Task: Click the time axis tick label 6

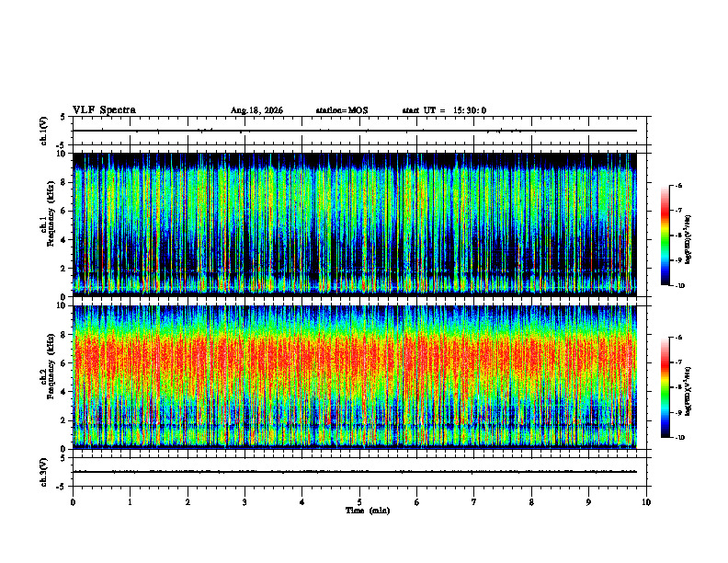Action: tap(417, 502)
